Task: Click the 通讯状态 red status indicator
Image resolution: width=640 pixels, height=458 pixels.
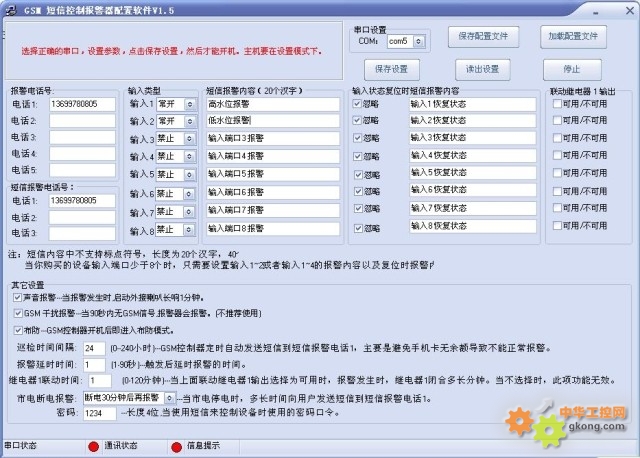Action: pyautogui.click(x=93, y=447)
